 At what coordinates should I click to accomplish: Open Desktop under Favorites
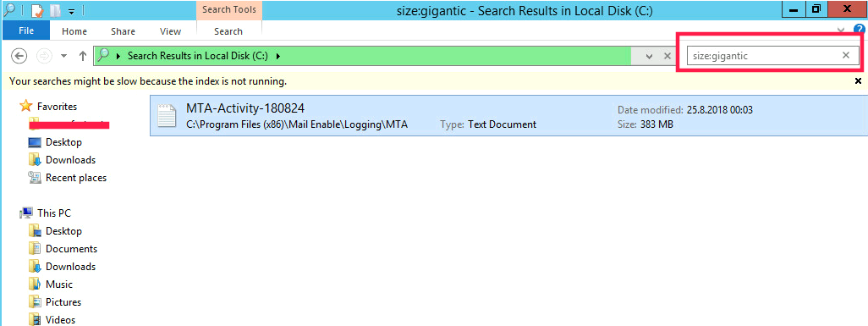[x=63, y=142]
